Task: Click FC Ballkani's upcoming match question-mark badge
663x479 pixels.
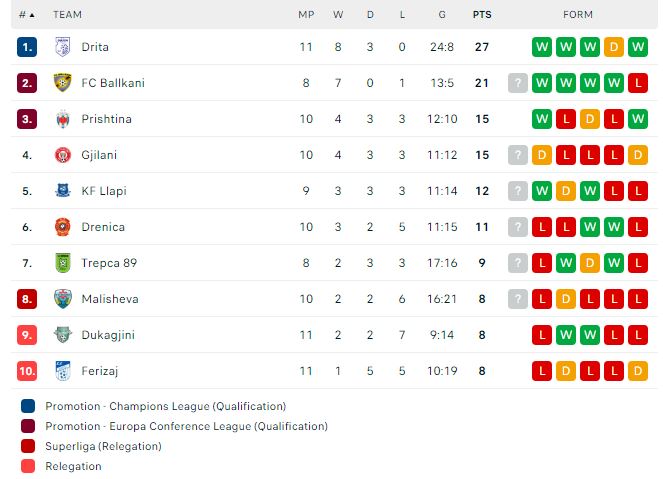Action: pos(518,83)
